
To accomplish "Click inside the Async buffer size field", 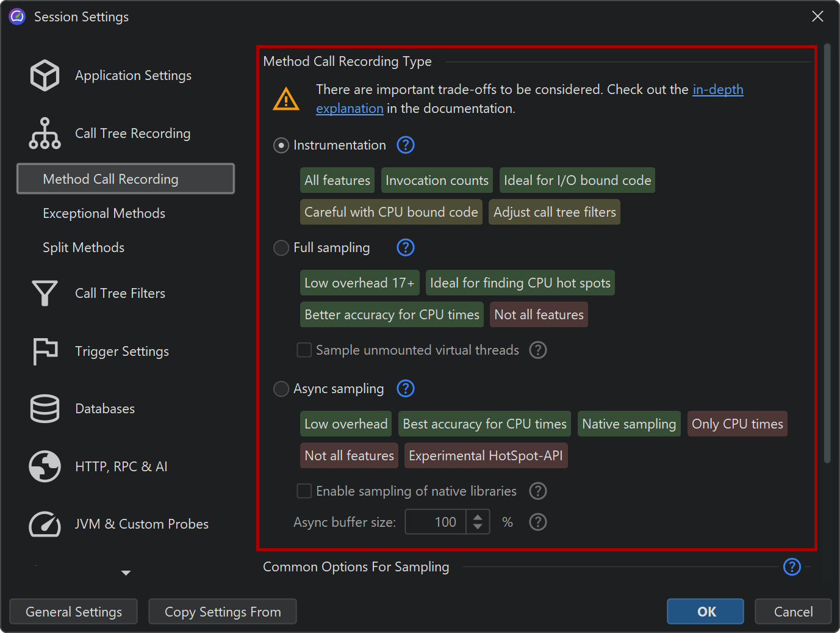I will pyautogui.click(x=436, y=523).
